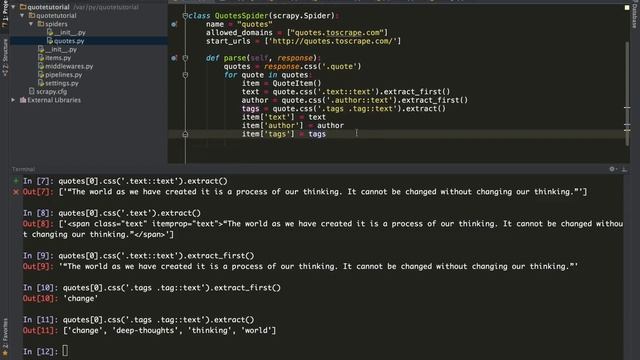Click the scrapy.cfg file icon
Screen dimensions: 640x360
point(32,91)
